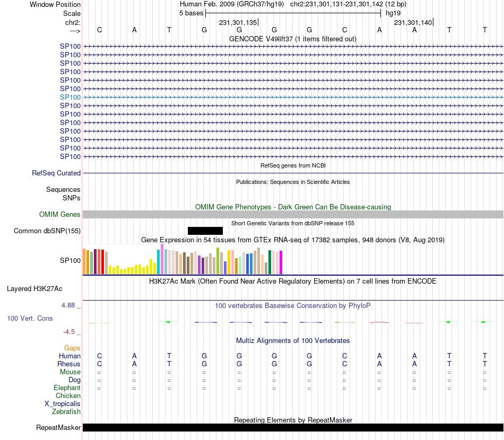Select the Chicken alignment row label
Viewport: 504px width, 440px height.
click(68, 395)
